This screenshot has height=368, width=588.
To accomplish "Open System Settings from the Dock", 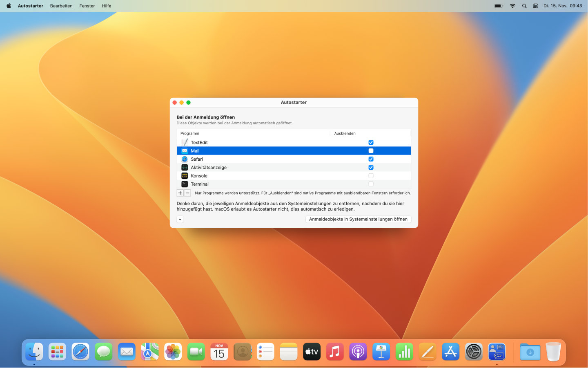I will point(474,352).
